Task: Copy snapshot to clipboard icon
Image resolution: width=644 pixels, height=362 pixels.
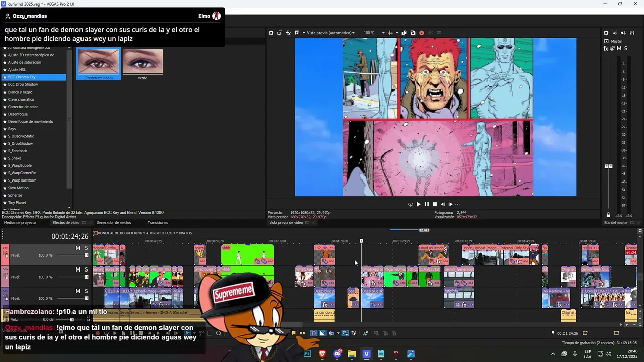Action: (404, 33)
